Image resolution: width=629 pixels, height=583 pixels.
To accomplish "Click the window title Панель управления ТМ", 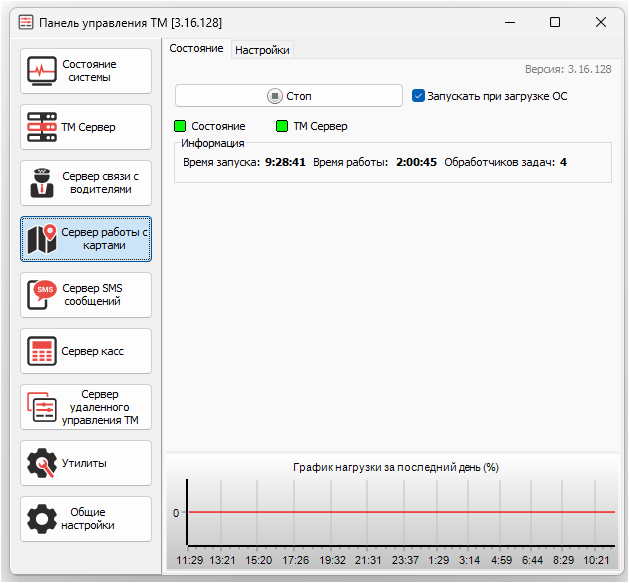I will [130, 23].
